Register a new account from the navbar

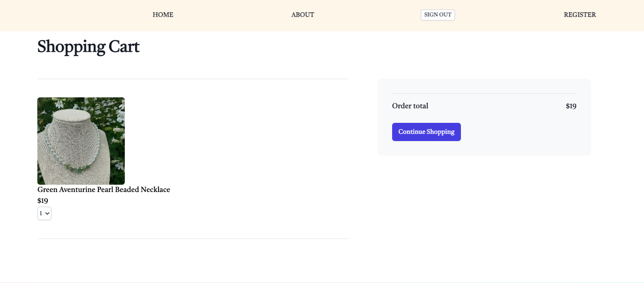pyautogui.click(x=579, y=15)
